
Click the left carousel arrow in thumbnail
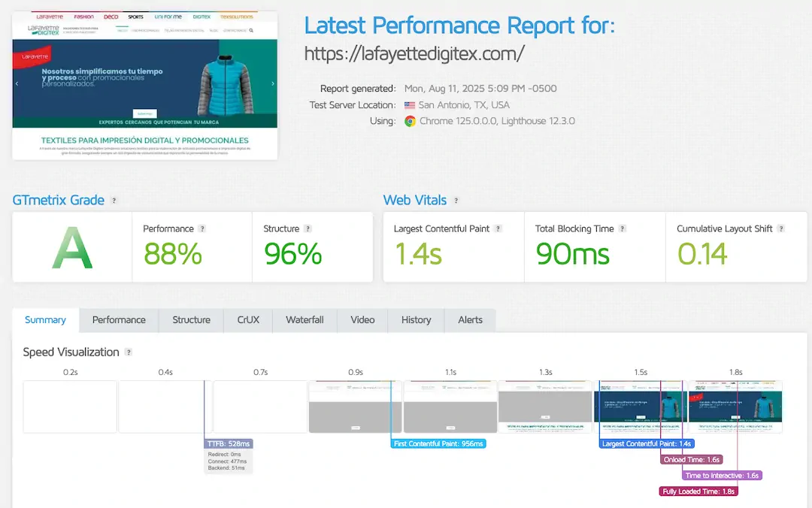tap(17, 83)
